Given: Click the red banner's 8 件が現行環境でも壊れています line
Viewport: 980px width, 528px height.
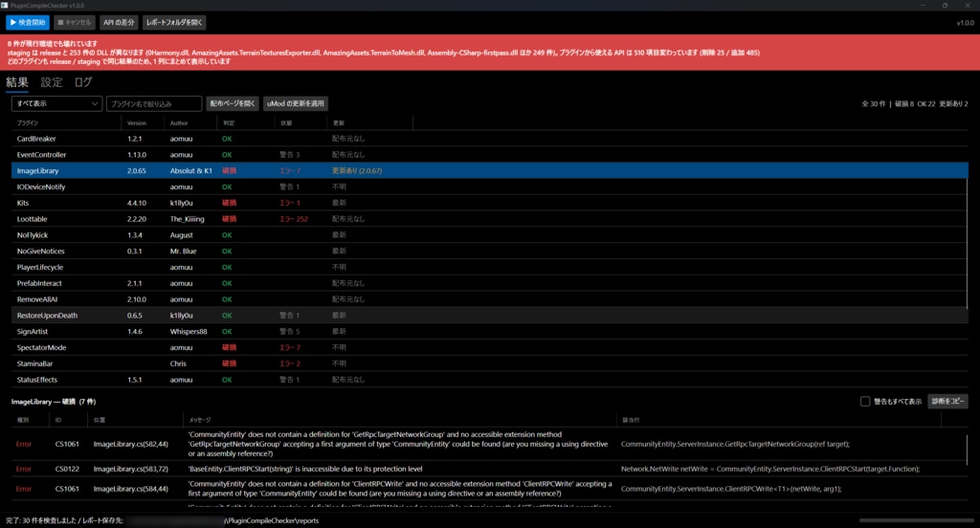Looking at the screenshot, I should 53,44.
